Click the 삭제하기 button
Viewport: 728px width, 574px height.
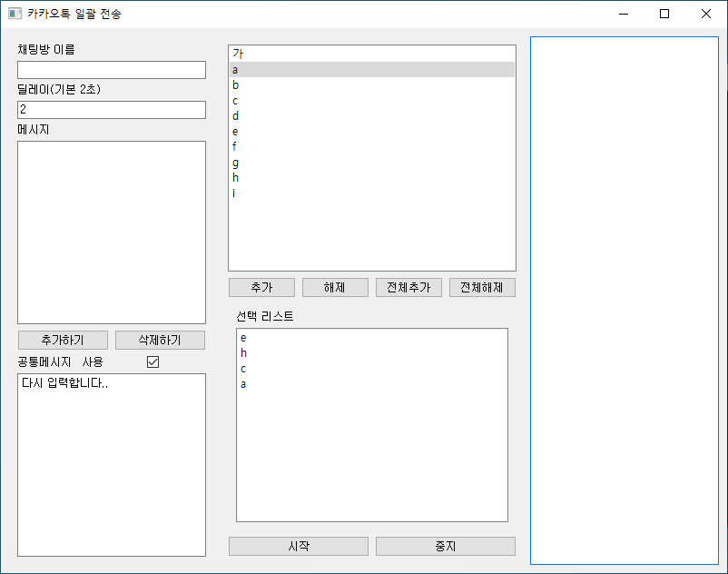[x=160, y=340]
